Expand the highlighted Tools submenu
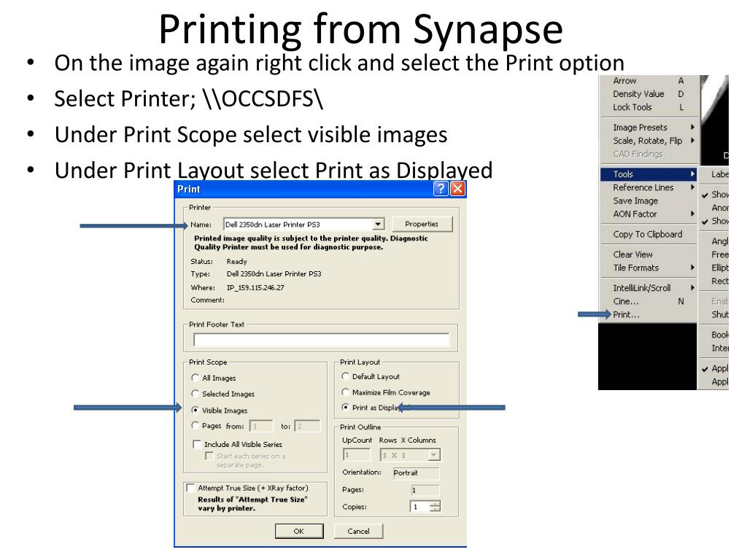This screenshot has width=747, height=560. coord(649,174)
